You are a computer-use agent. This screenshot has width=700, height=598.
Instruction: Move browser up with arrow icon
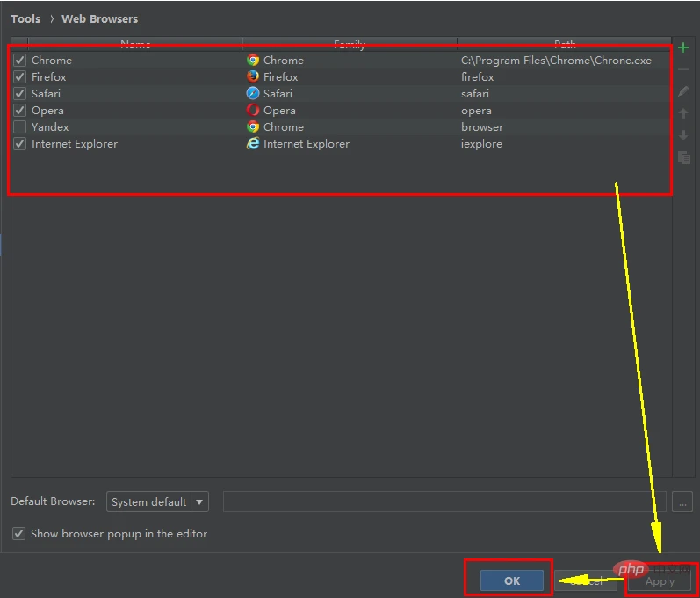[x=683, y=113]
